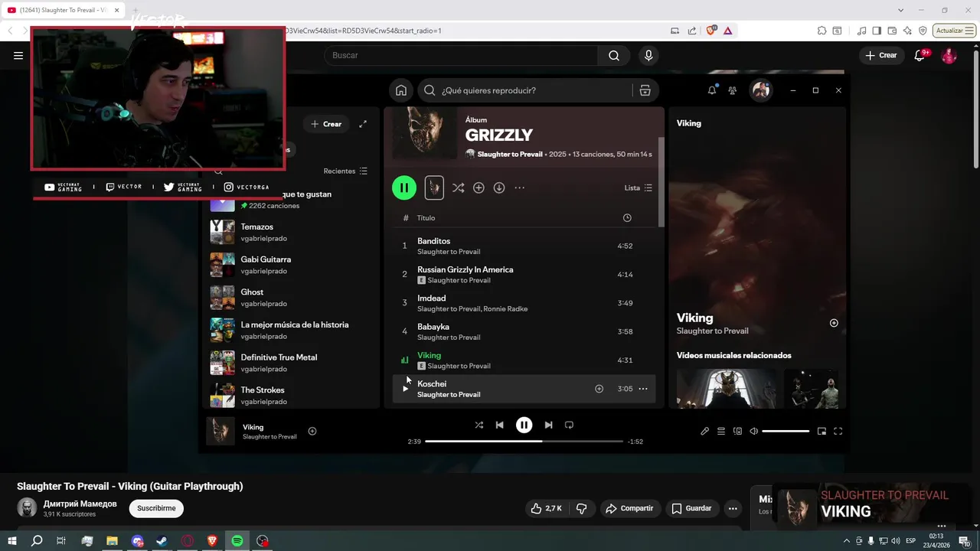Select track Imdead
The height and width of the screenshot is (551, 980).
click(x=525, y=303)
